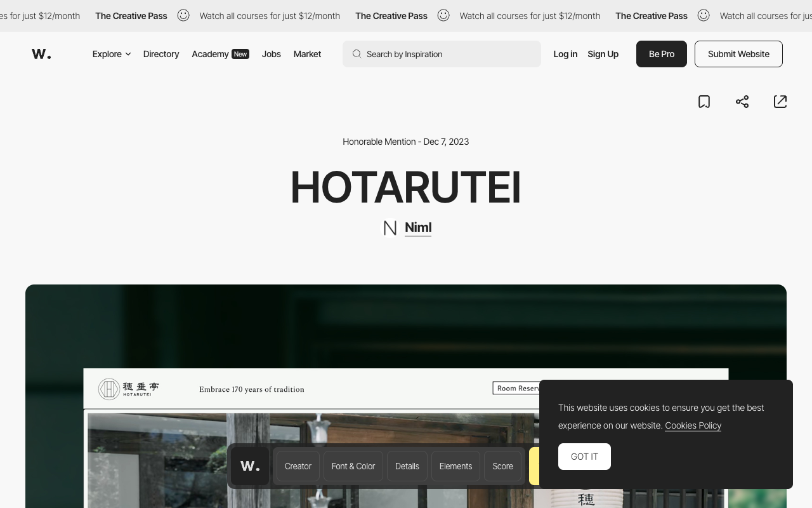Select the Details tab
Screen dimensions: 812x508
pos(407,466)
